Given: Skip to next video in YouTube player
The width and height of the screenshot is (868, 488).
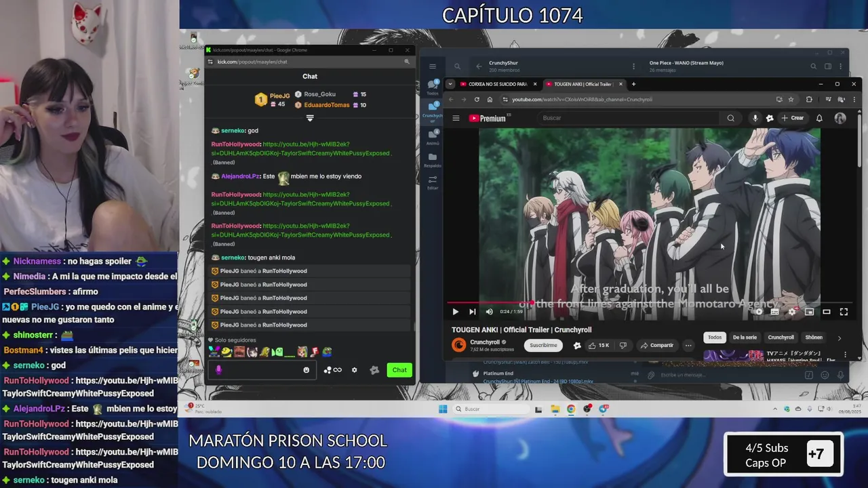Looking at the screenshot, I should coord(472,312).
